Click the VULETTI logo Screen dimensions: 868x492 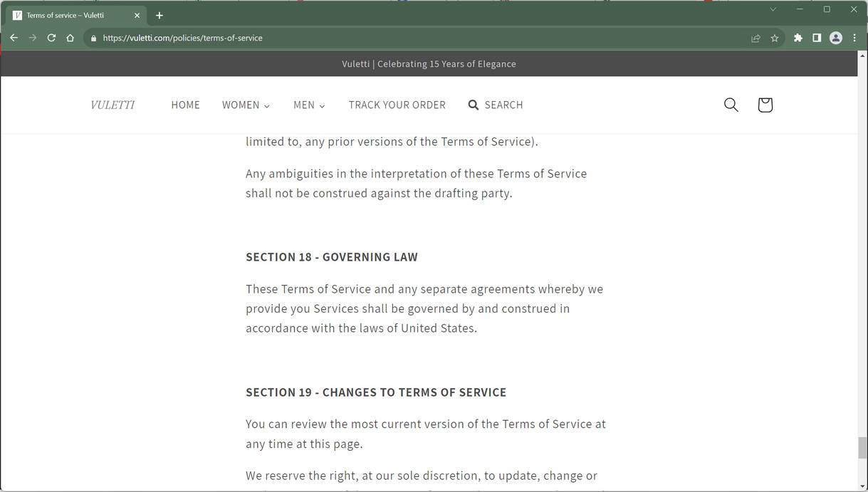[112, 104]
